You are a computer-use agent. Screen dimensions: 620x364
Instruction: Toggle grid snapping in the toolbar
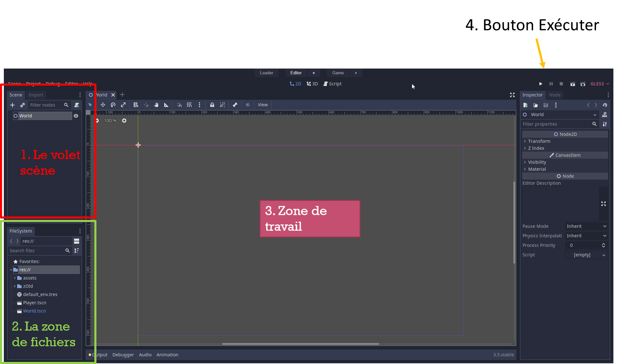pos(189,105)
